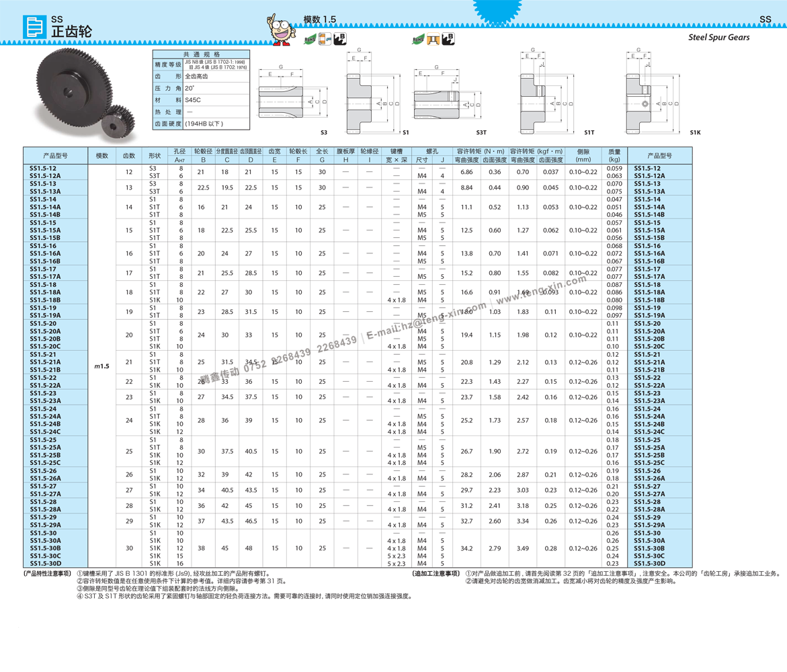
Task: Select the 形状 column header
Action: [155, 156]
